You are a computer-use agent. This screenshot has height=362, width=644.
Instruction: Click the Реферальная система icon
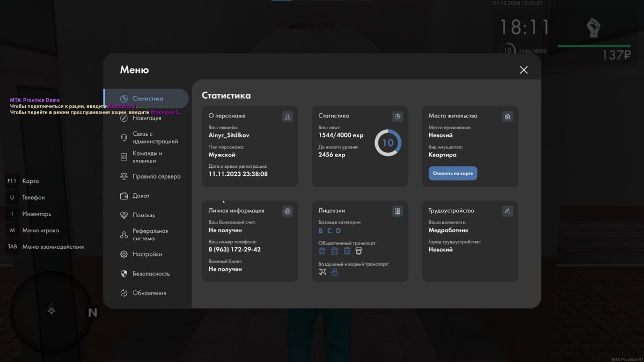pyautogui.click(x=124, y=235)
